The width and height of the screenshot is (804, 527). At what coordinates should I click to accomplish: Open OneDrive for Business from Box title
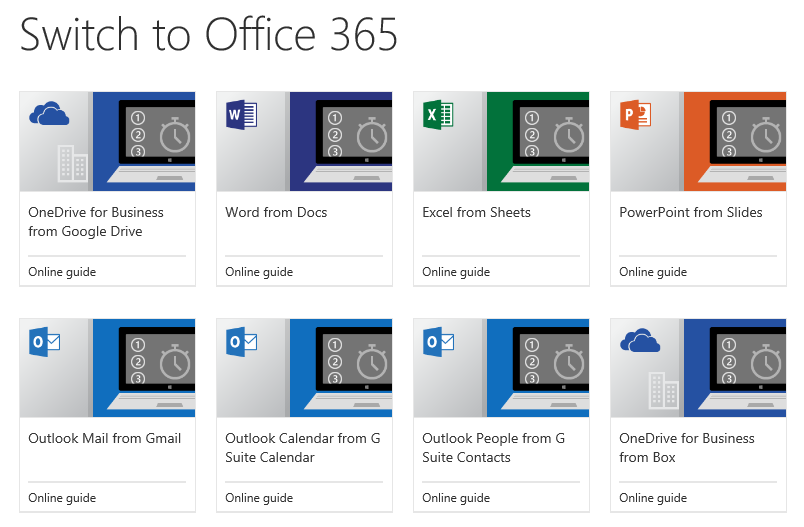687,448
